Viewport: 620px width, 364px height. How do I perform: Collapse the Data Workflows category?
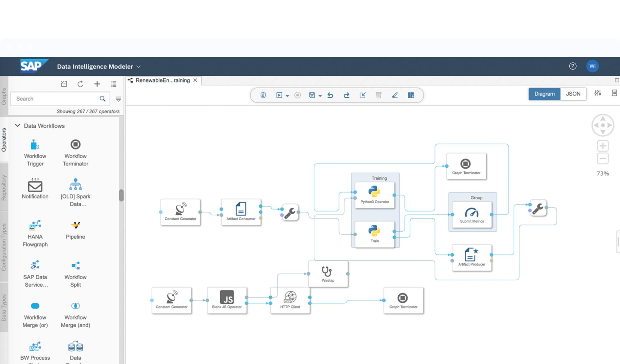click(x=18, y=126)
